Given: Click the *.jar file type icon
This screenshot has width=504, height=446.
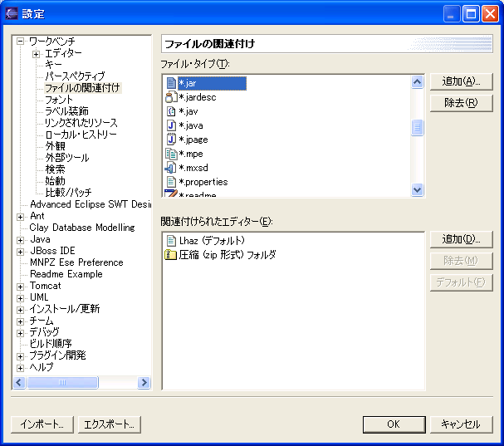Looking at the screenshot, I should 171,83.
